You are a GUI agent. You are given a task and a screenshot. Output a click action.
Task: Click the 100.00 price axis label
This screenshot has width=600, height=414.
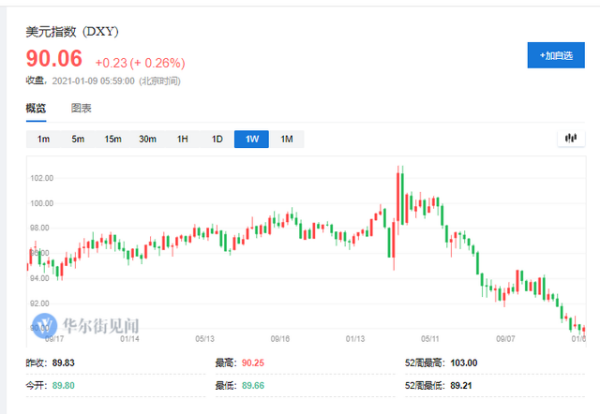[x=41, y=203]
